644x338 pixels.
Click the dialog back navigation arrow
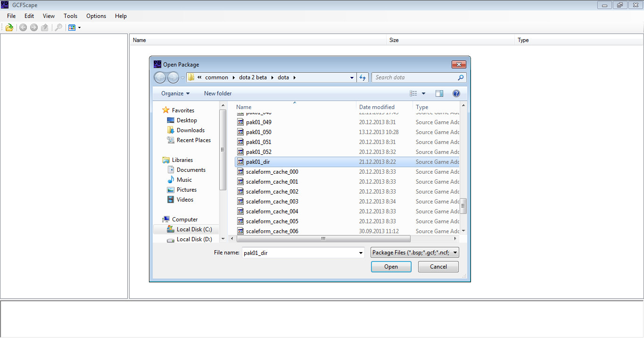[x=160, y=77]
